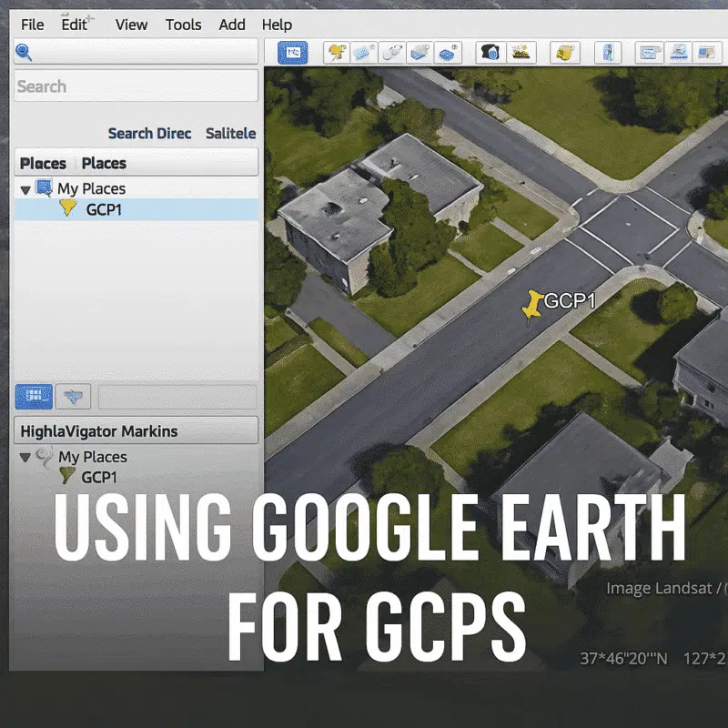Screen dimensions: 728x728
Task: Click the print toolbar icon
Action: pyautogui.click(x=678, y=53)
